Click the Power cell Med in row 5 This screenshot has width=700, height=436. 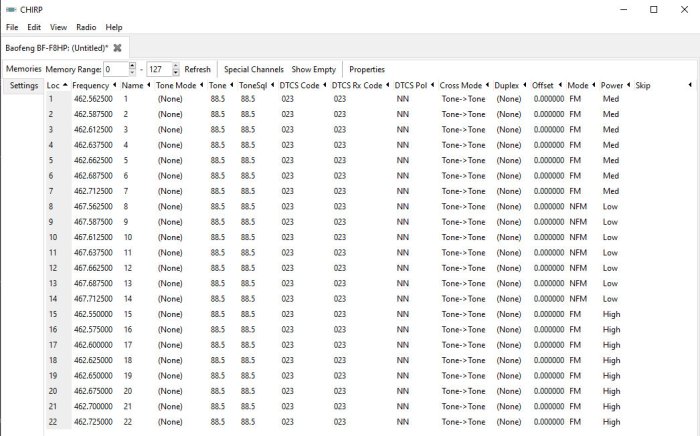click(611, 160)
